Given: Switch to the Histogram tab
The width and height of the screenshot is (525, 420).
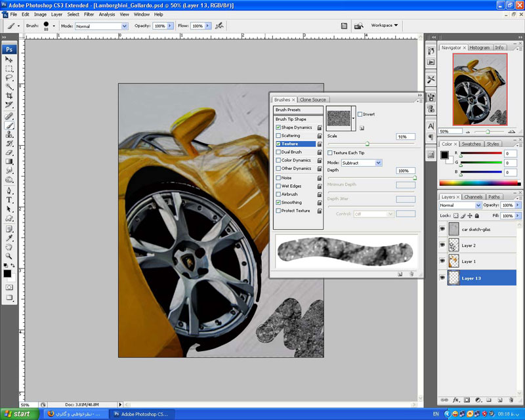Looking at the screenshot, I should click(479, 47).
